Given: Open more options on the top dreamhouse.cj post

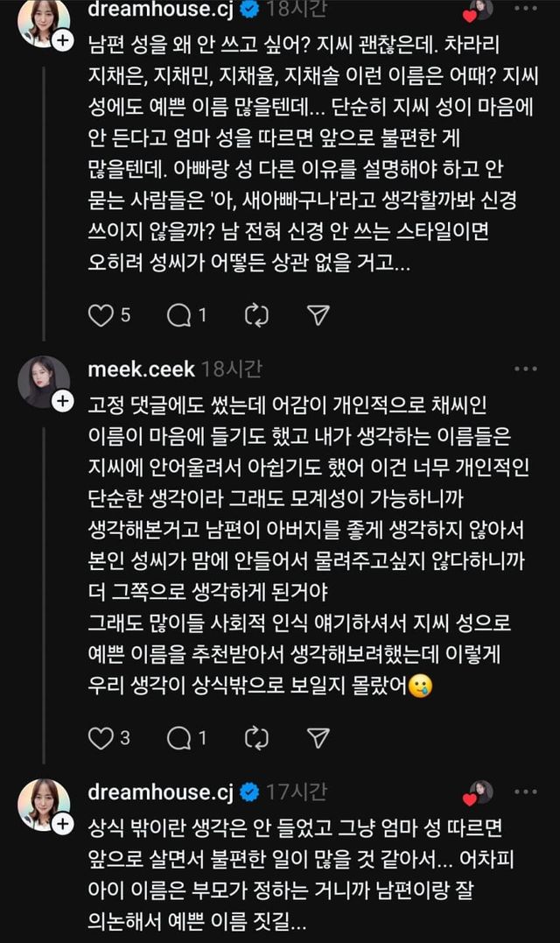Looking at the screenshot, I should click(x=526, y=9).
